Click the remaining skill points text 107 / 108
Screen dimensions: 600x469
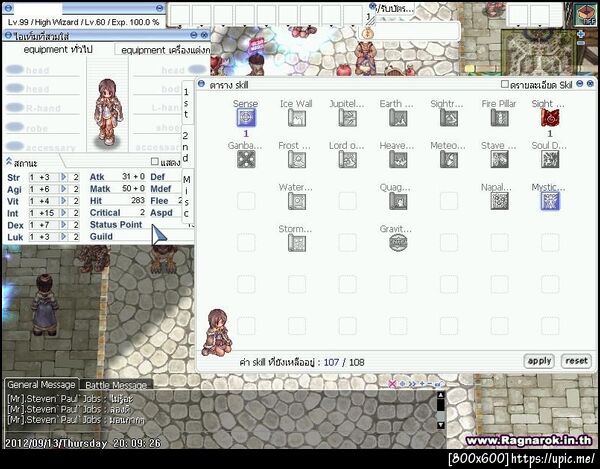pyautogui.click(x=344, y=362)
